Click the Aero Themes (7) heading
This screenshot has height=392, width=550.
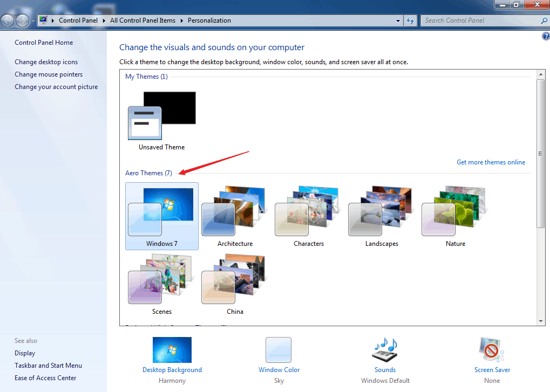click(x=148, y=173)
